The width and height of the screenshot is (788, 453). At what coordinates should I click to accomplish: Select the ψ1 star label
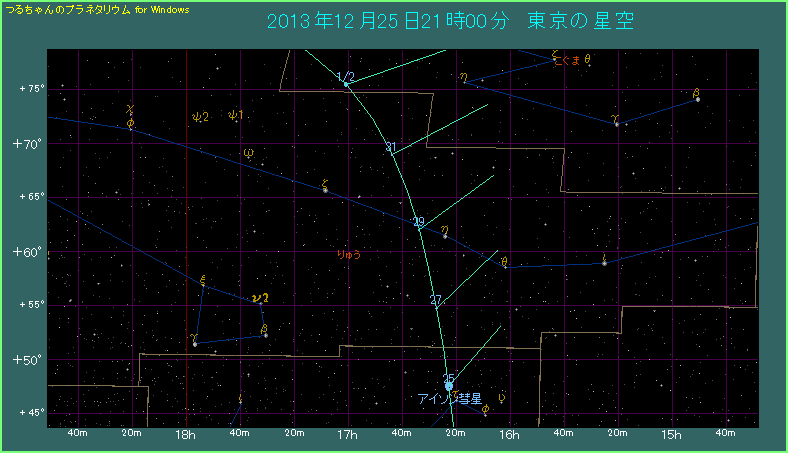235,116
